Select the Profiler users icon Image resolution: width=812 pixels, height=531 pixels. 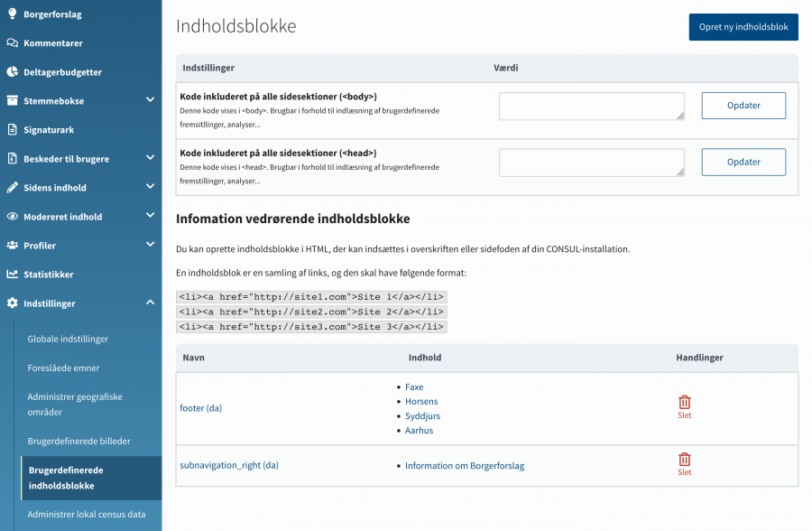(x=12, y=245)
